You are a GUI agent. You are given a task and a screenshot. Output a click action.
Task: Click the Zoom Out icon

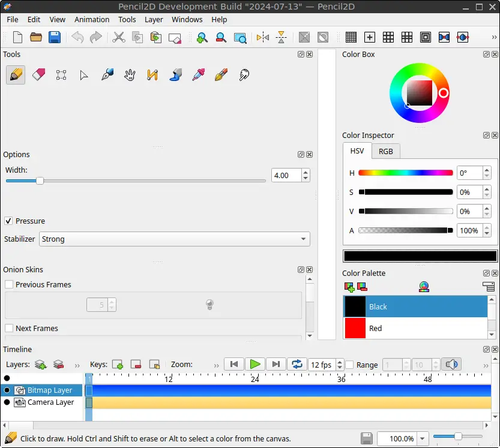click(x=221, y=37)
